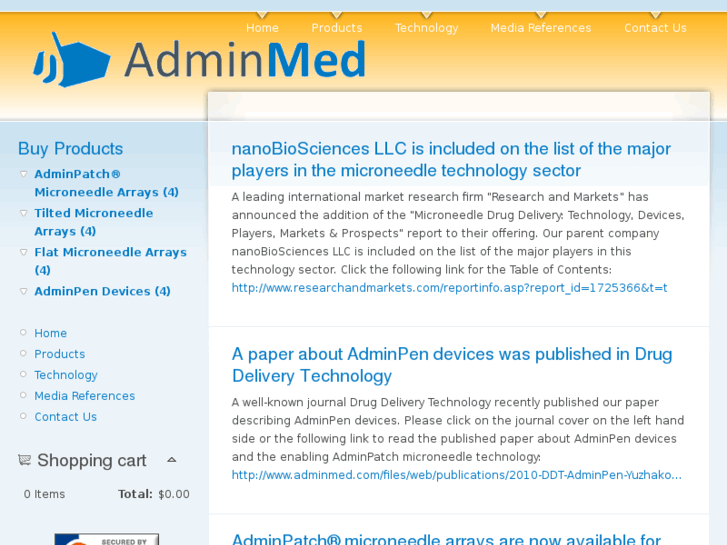Open AdminPen Devices (4) category

coord(102,291)
